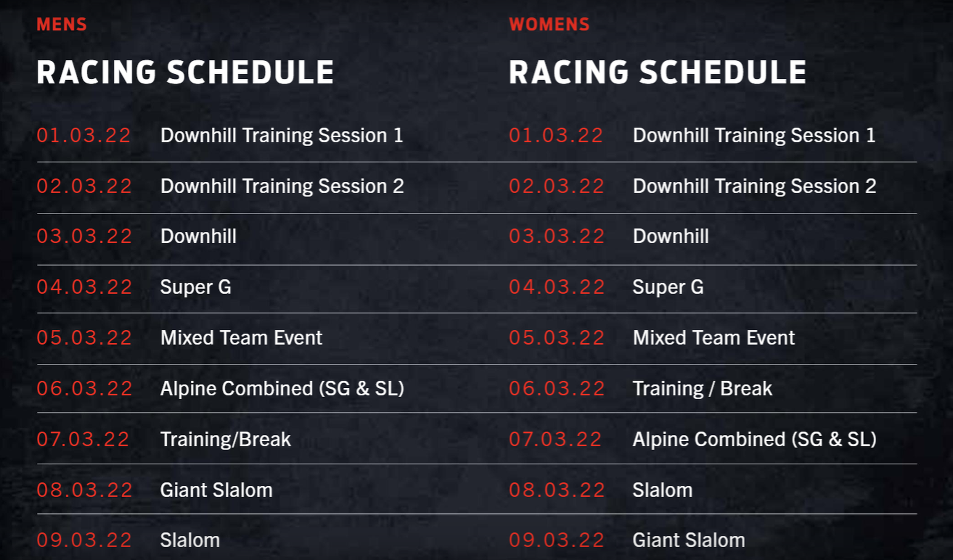Click the MENS heading label
The width and height of the screenshot is (953, 560).
pos(62,24)
